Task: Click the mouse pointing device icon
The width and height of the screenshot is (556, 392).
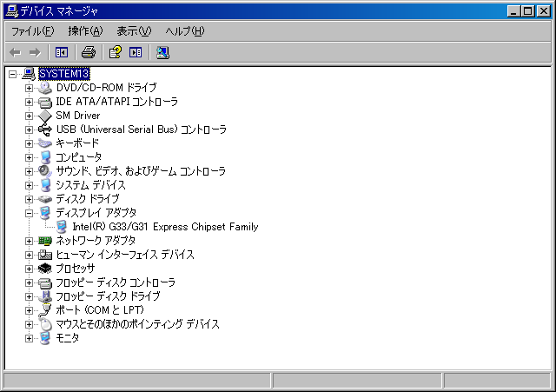Action: tap(45, 324)
